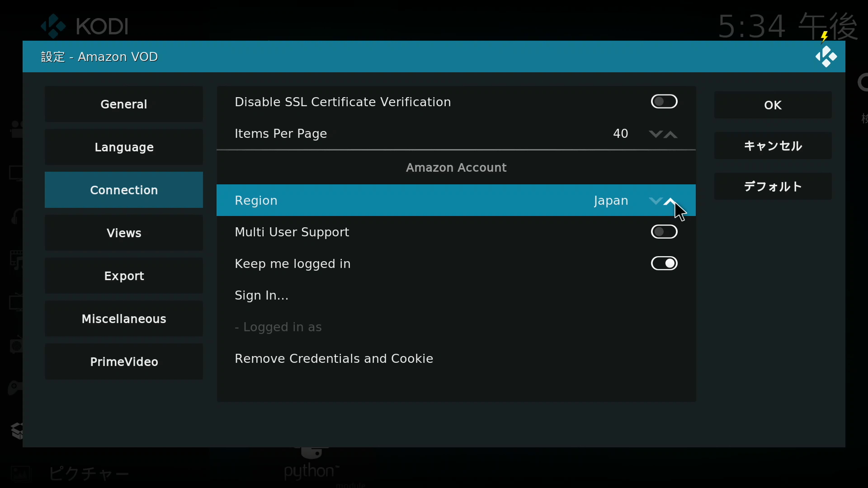The width and height of the screenshot is (868, 488).
Task: Click the 設定 - Amazon VOD title
Action: pos(99,56)
